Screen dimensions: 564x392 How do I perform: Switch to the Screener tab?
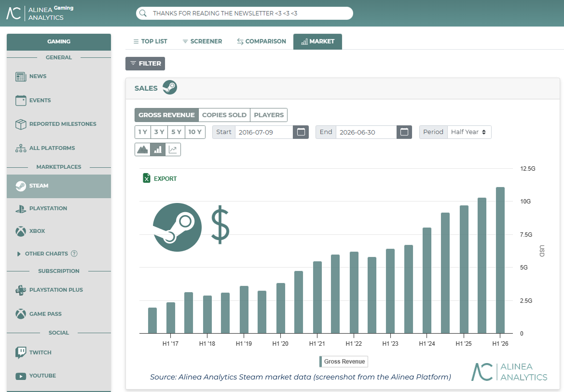(x=203, y=41)
